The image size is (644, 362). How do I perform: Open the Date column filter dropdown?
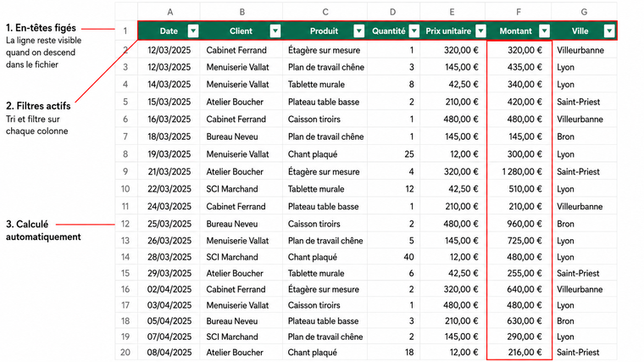point(193,31)
